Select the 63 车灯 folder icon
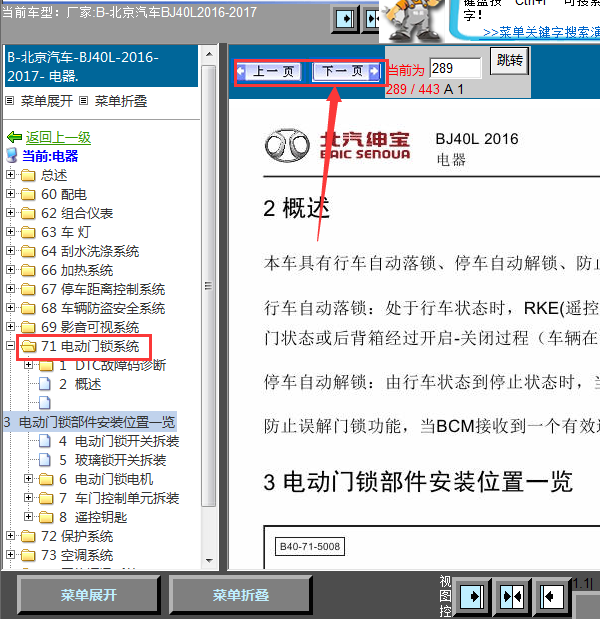This screenshot has height=619, width=600. (28, 232)
